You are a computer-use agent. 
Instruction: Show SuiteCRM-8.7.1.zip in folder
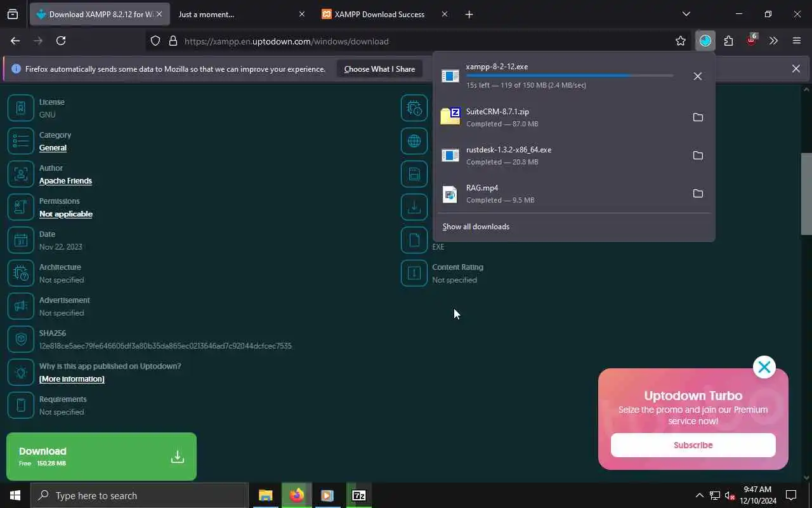pyautogui.click(x=698, y=117)
